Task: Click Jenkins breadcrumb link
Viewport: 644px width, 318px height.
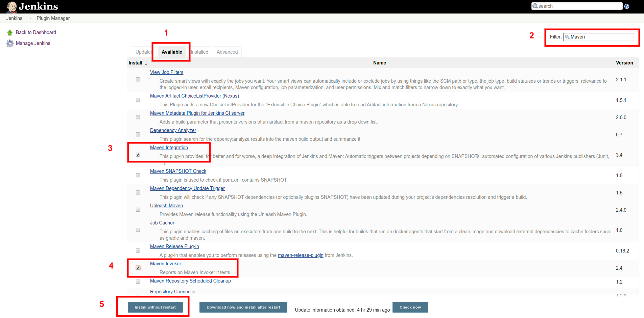Action: [x=14, y=18]
